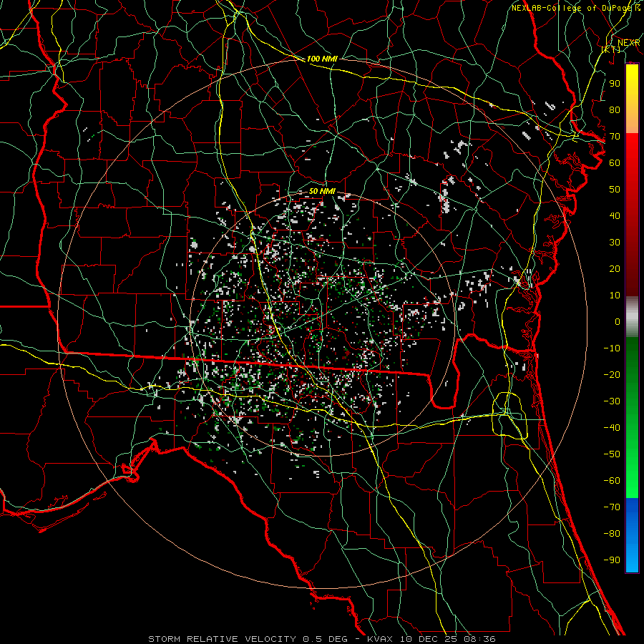Screen dimensions: 644x644
Task: Click the positive 50 scale value
Action: tap(615, 190)
